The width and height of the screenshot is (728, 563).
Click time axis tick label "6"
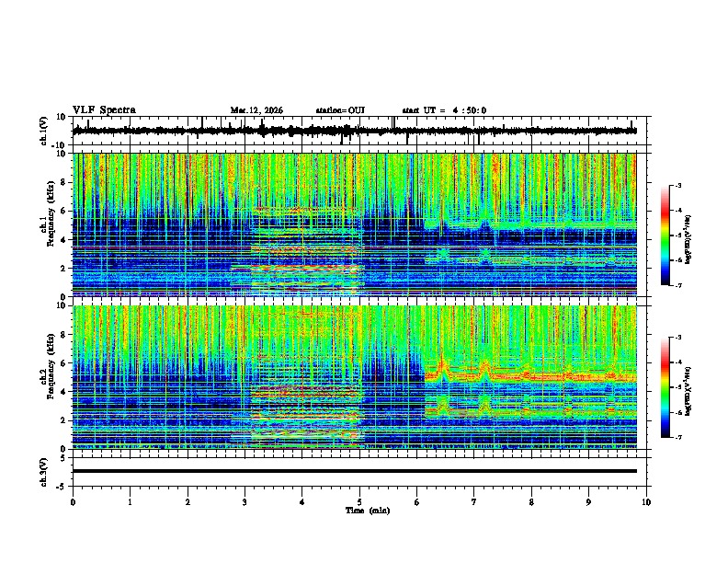pos(416,502)
